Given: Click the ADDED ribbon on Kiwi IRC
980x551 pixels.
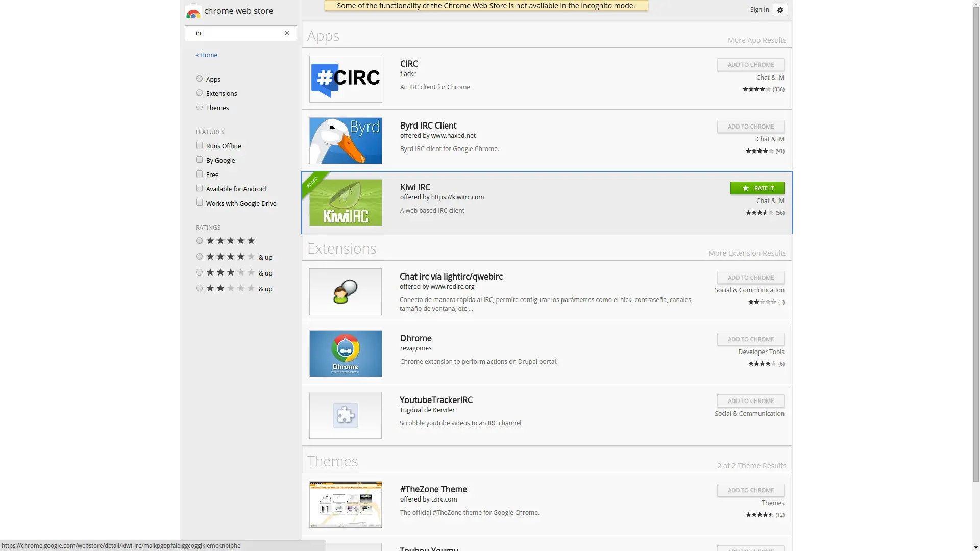Looking at the screenshot, I should click(x=312, y=182).
